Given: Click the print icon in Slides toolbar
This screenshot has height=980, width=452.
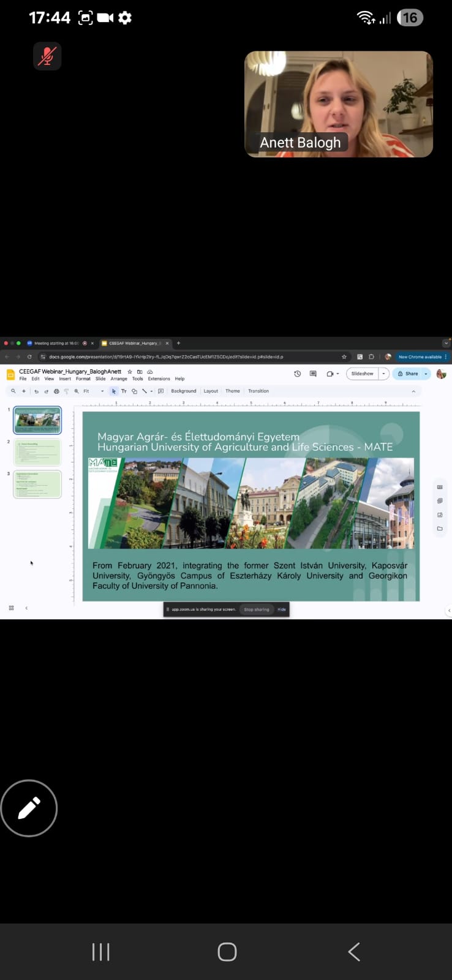Looking at the screenshot, I should pos(56,391).
